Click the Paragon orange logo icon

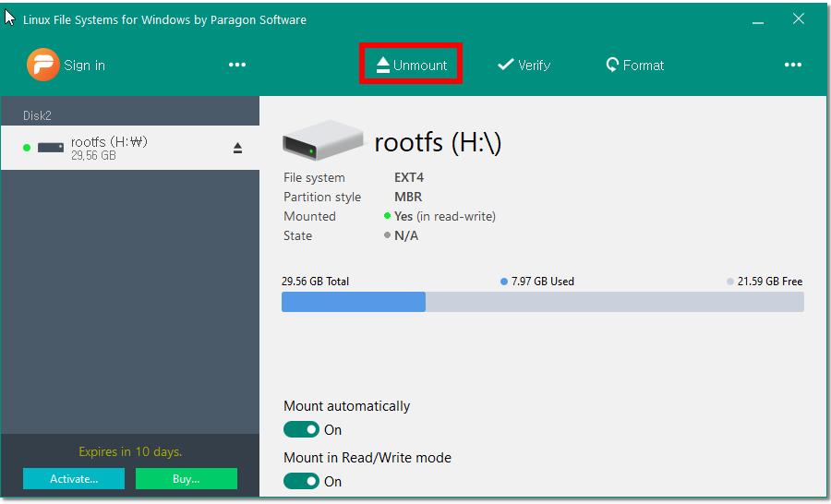[x=42, y=65]
